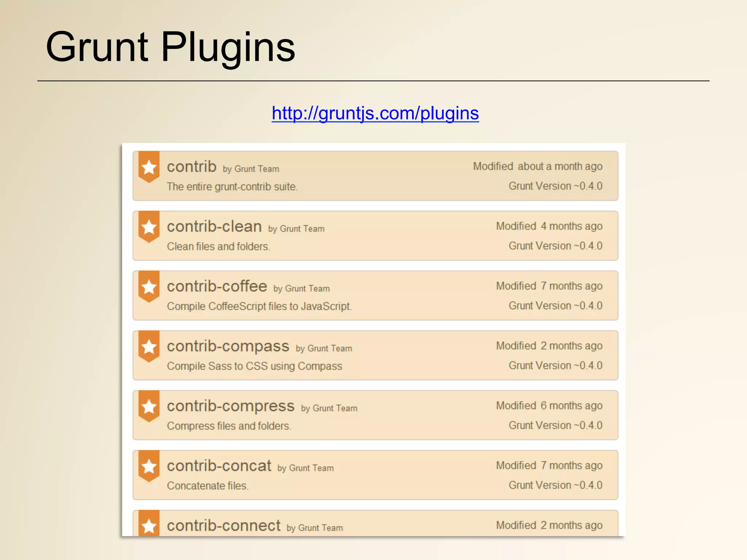Click 'Grunt Version ~0.4.0' in contrib-coffee row

[x=556, y=306]
